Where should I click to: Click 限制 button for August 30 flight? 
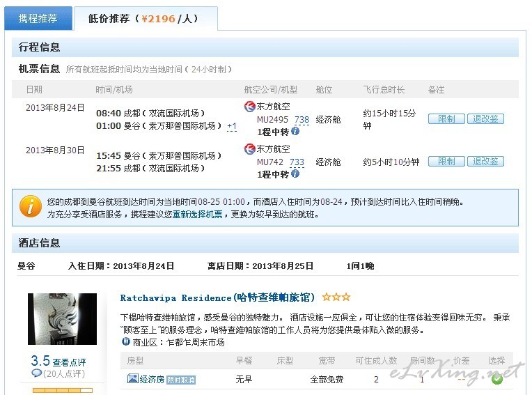pyautogui.click(x=446, y=161)
